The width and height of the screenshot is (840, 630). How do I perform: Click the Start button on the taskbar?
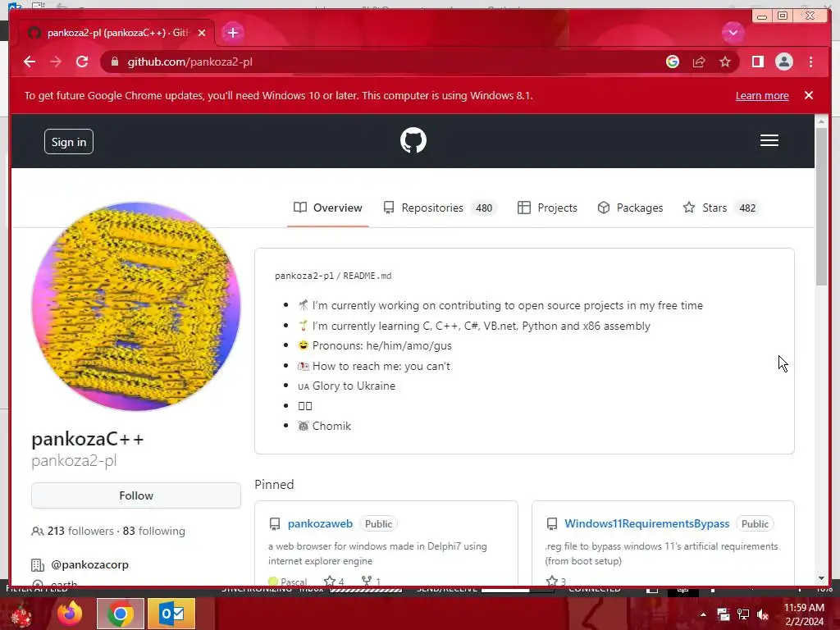click(x=20, y=614)
